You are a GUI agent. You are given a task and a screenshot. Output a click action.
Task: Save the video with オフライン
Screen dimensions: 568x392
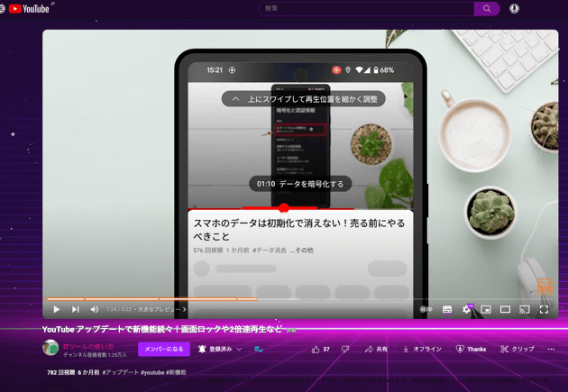[x=422, y=349]
